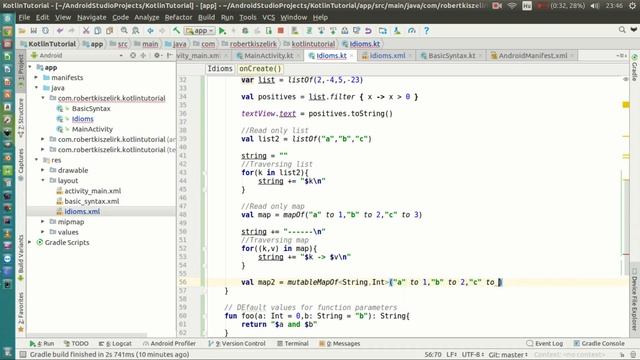Open Project pane gear settings

click(157, 55)
